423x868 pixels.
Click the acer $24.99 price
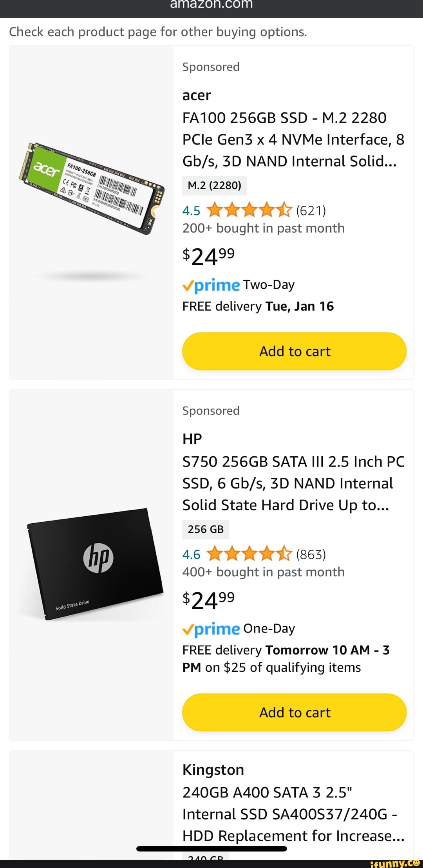click(x=208, y=257)
